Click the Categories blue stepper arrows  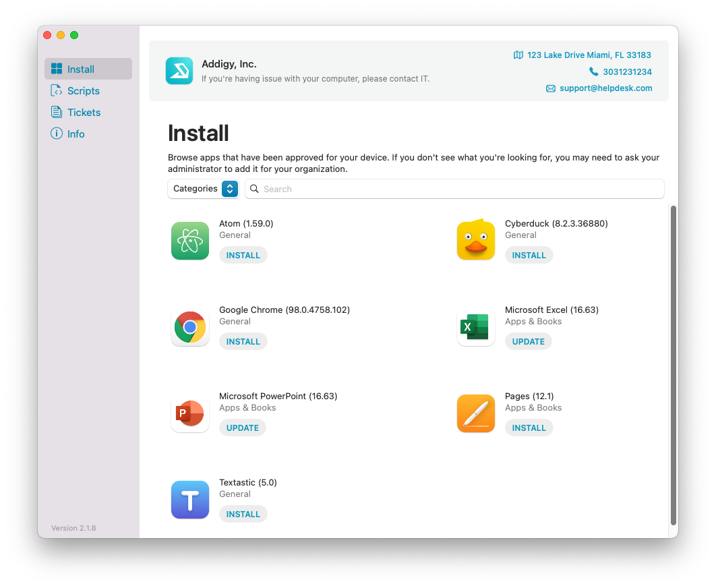point(230,189)
